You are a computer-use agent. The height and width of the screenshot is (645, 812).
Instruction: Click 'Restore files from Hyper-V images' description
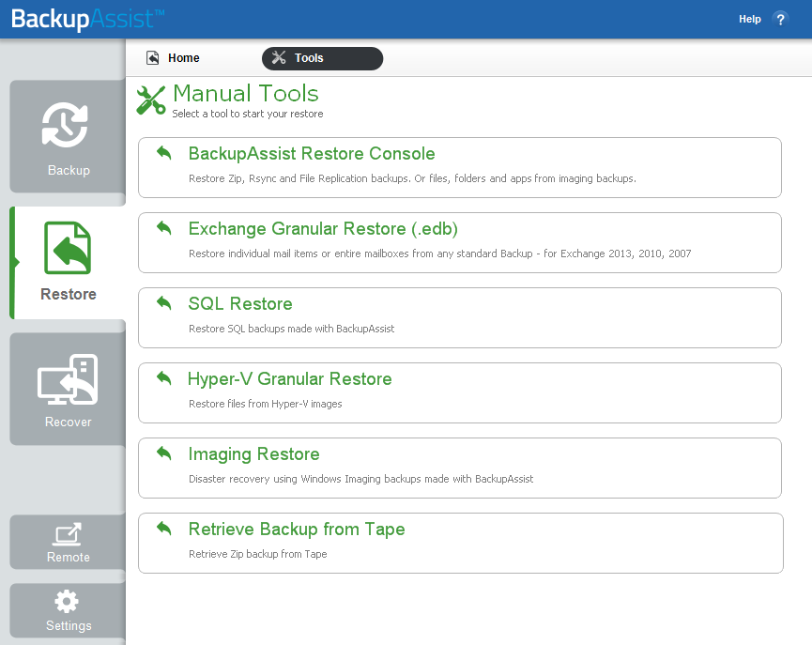tap(265, 404)
